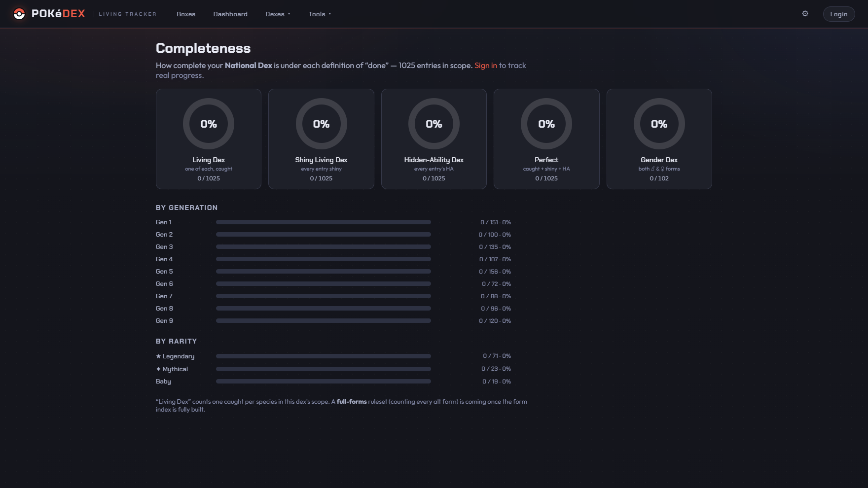This screenshot has height=488, width=868.
Task: Click the Perfect progress ring
Action: click(x=546, y=124)
